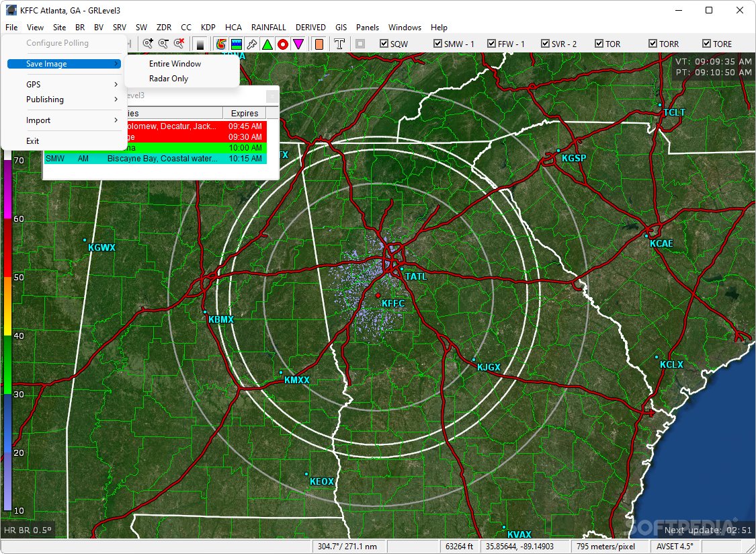
Task: Close the warnings list popup window
Action: pyautogui.click(x=272, y=97)
